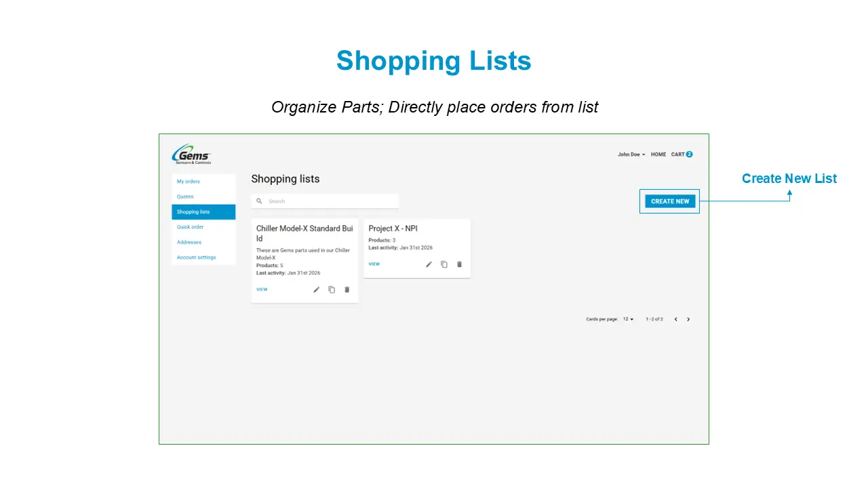Open the John Doe account dropdown
This screenshot has height=488, width=868.
[630, 155]
